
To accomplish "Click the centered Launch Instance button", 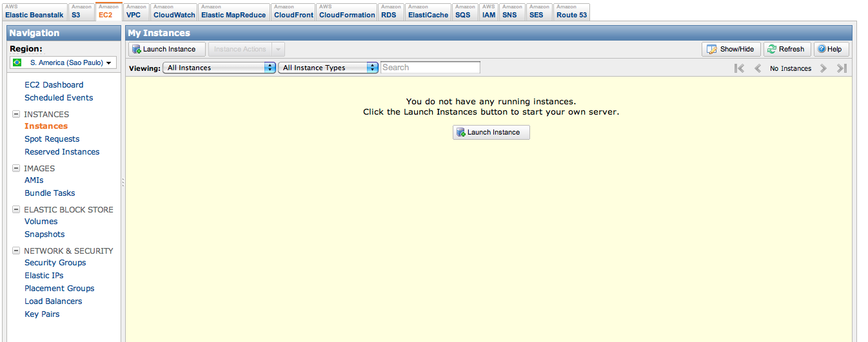I will 491,132.
